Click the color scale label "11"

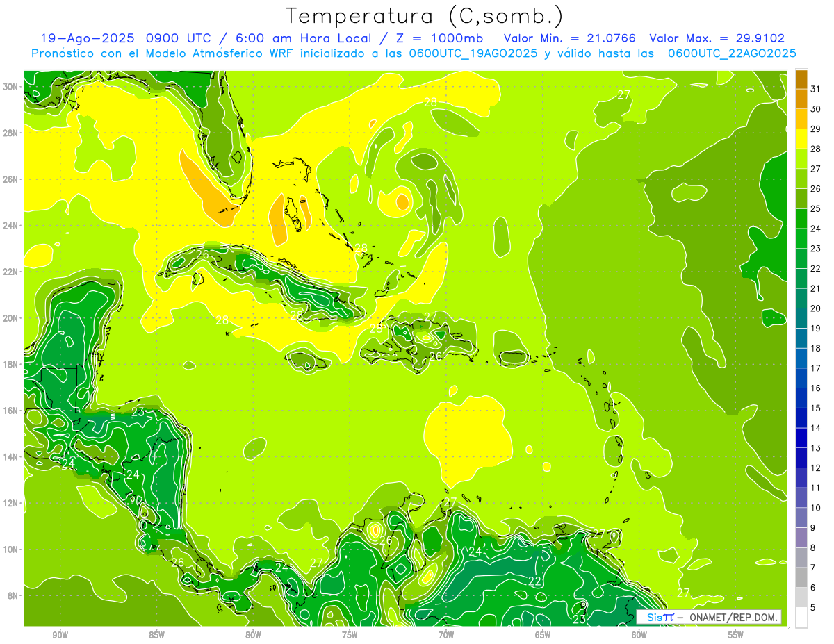(x=815, y=488)
